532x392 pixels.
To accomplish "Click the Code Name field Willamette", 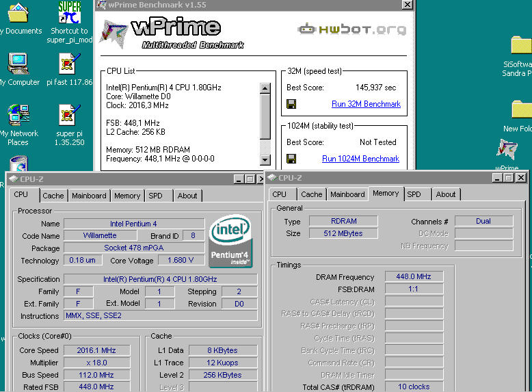I will point(100,235).
